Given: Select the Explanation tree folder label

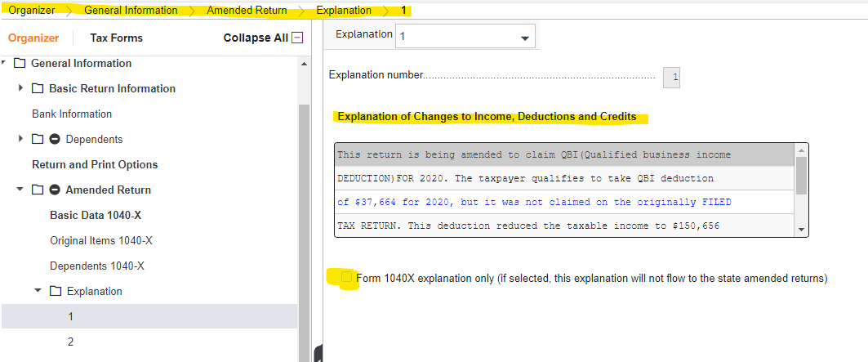Looking at the screenshot, I should coord(95,291).
